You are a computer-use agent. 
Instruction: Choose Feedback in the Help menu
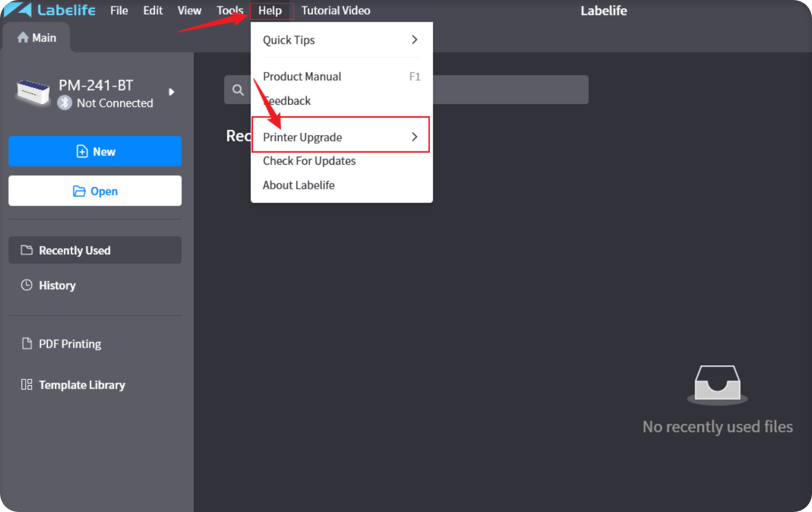pyautogui.click(x=342, y=101)
